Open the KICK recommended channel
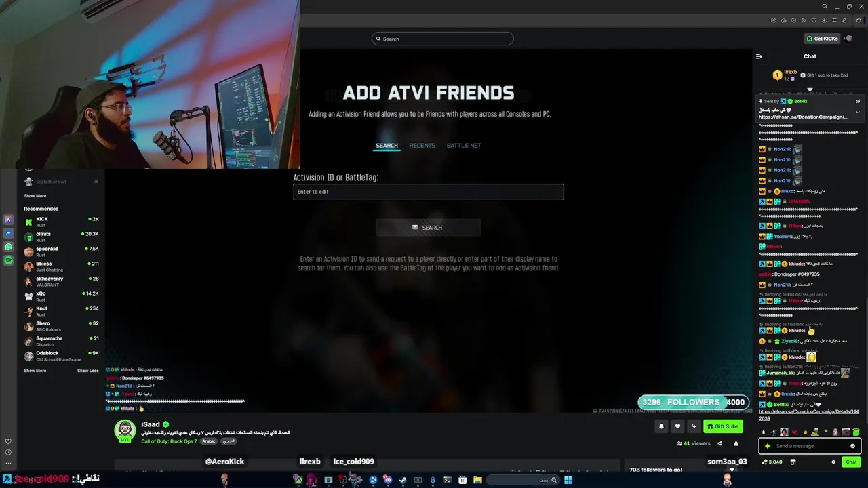 (61, 222)
